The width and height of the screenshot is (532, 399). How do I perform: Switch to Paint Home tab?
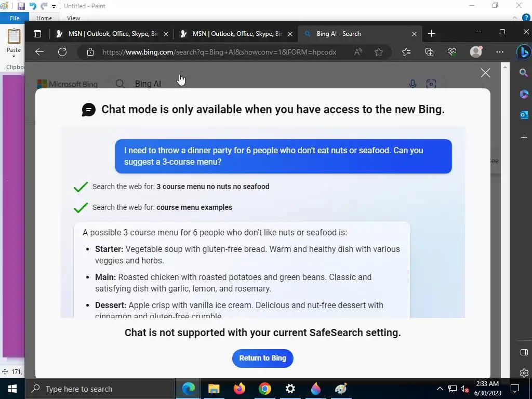click(44, 18)
